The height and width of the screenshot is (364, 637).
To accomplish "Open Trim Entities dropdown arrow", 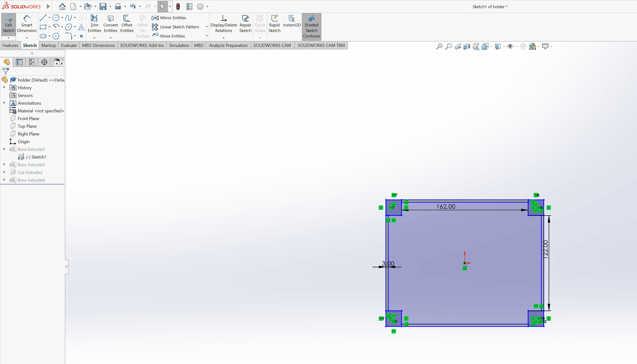I will tap(94, 38).
